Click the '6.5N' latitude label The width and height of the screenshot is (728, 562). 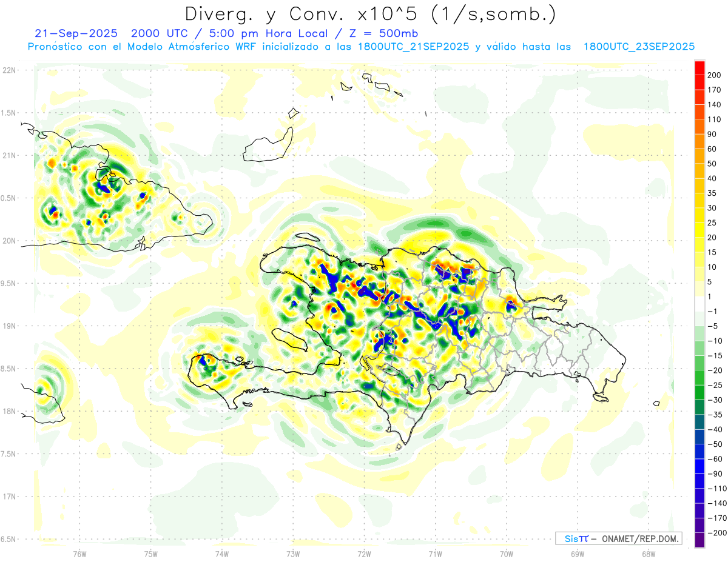point(9,539)
